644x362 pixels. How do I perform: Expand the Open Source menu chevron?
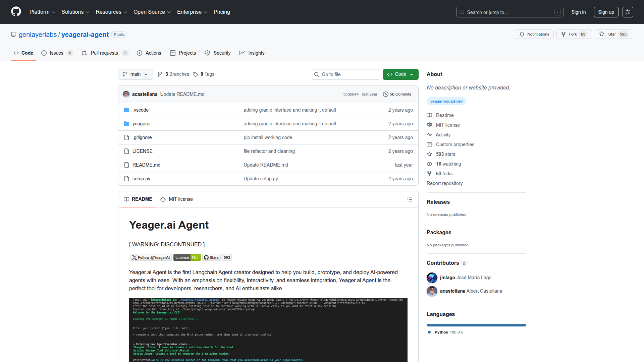pyautogui.click(x=170, y=12)
